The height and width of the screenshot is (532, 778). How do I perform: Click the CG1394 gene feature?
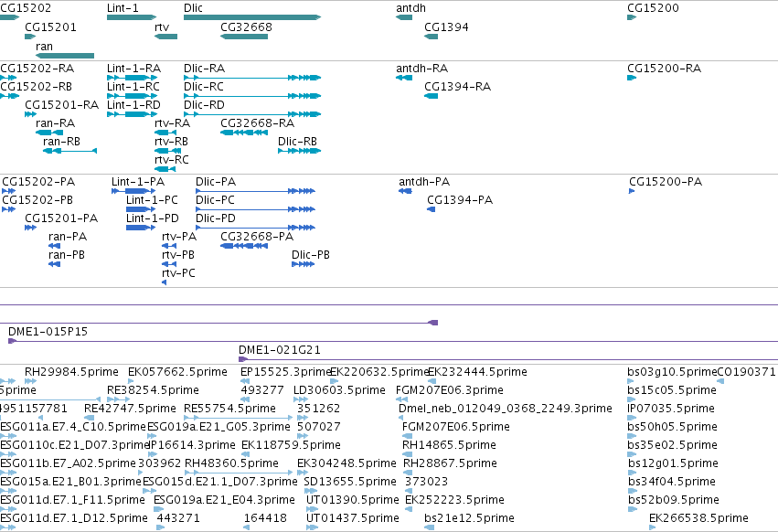pyautogui.click(x=431, y=37)
